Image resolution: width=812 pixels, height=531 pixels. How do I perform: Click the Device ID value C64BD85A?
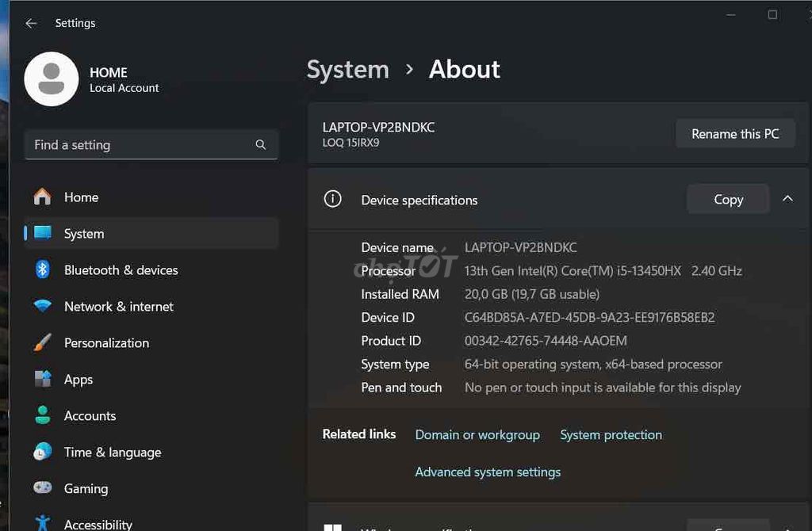click(589, 317)
